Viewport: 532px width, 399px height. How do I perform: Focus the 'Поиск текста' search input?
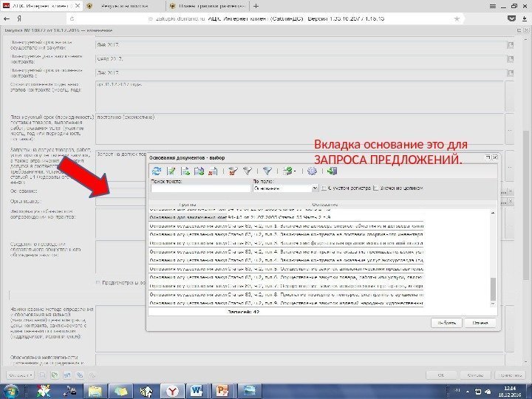200,188
